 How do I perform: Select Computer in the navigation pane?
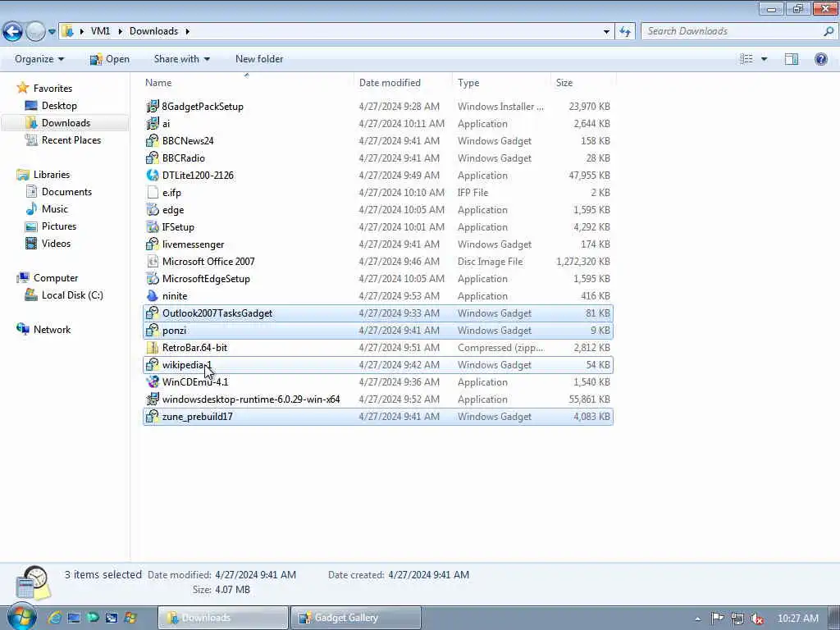pos(56,277)
